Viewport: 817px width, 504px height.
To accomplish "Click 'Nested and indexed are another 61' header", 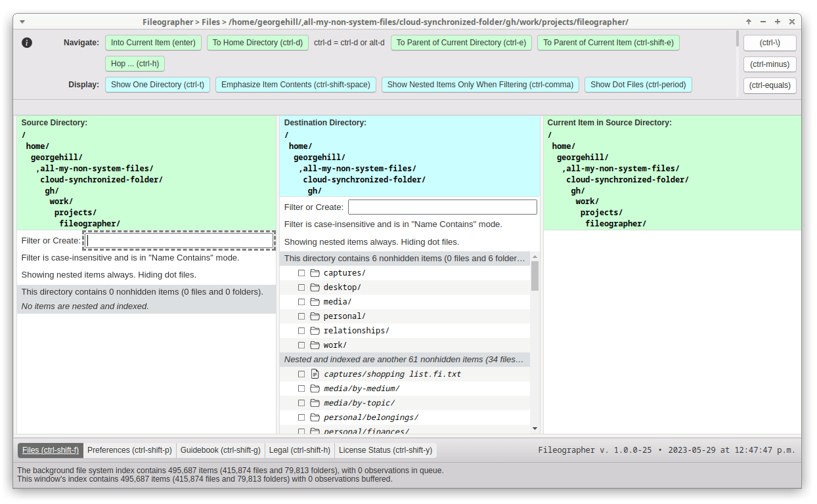I will 405,360.
